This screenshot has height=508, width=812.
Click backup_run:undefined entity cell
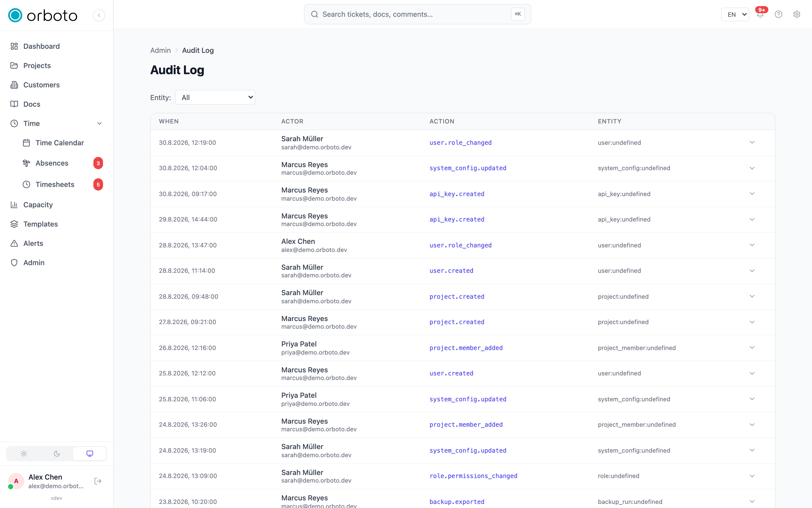coord(630,502)
